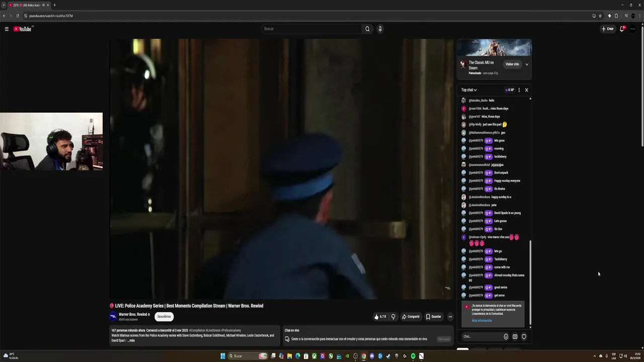This screenshot has height=362, width=644.
Task: Expand description with ...más
Action: point(131,340)
